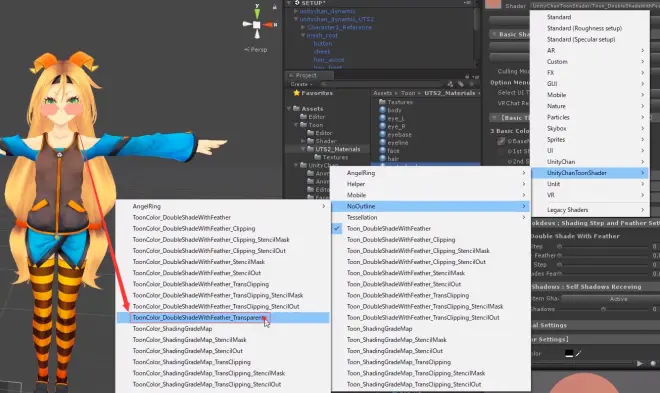Collapse the Basic Sha section foldout
This screenshot has width=660, height=393.
tap(494, 34)
